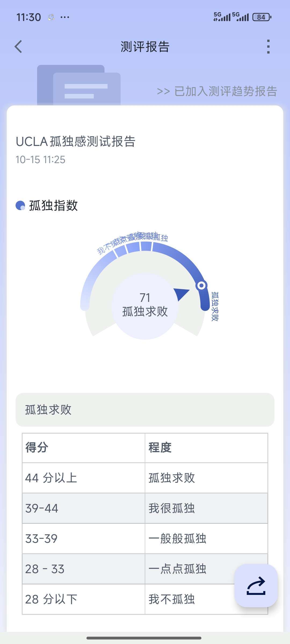
Task: Open 已加入测评趋势报告 link
Action: click(217, 91)
